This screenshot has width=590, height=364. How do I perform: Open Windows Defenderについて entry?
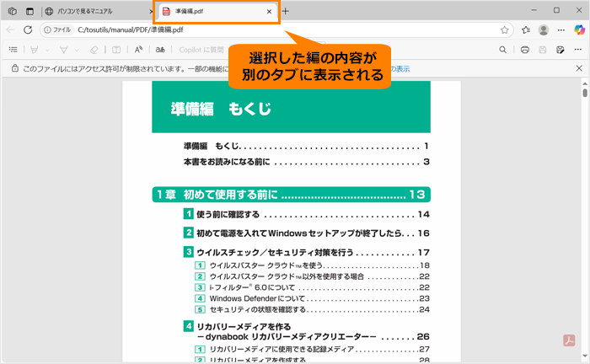(x=312, y=298)
